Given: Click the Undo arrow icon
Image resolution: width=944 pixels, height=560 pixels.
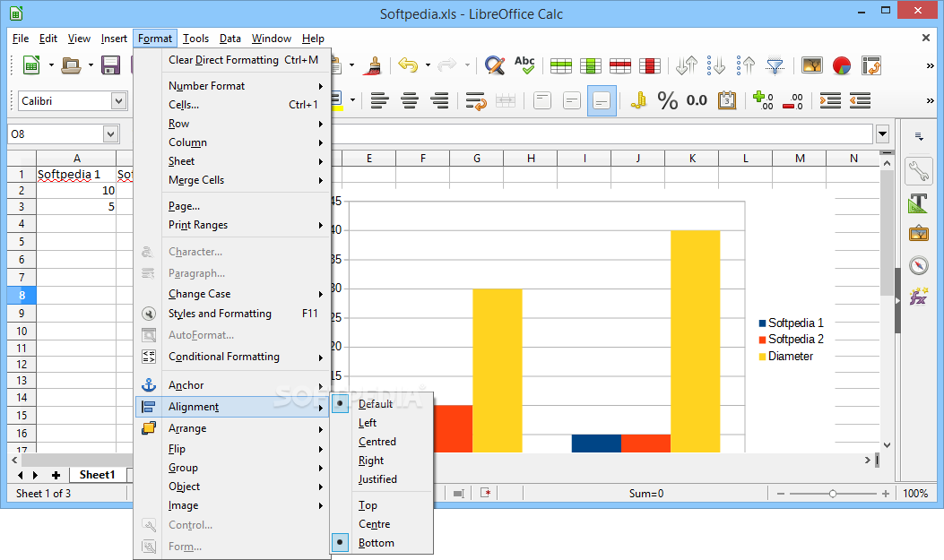Looking at the screenshot, I should [x=408, y=65].
